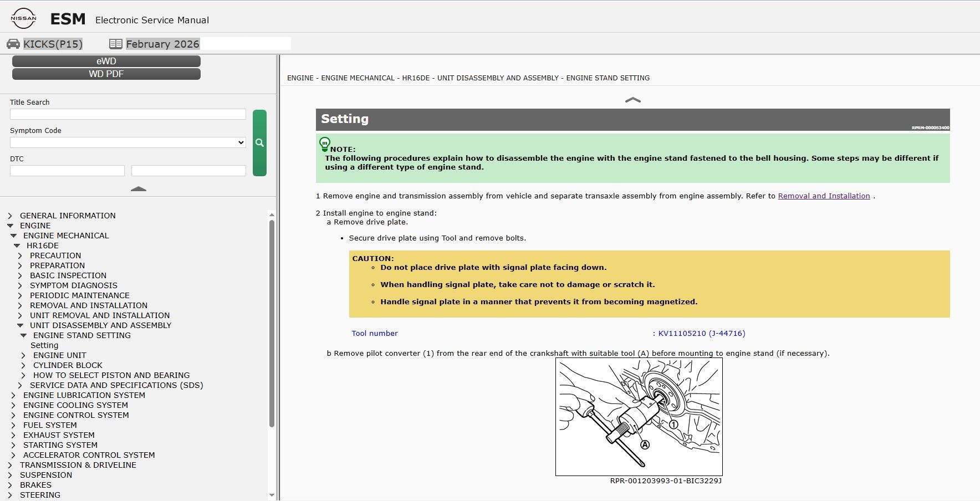Click the Title Search input field
Image resolution: width=980 pixels, height=501 pixels.
click(x=128, y=114)
